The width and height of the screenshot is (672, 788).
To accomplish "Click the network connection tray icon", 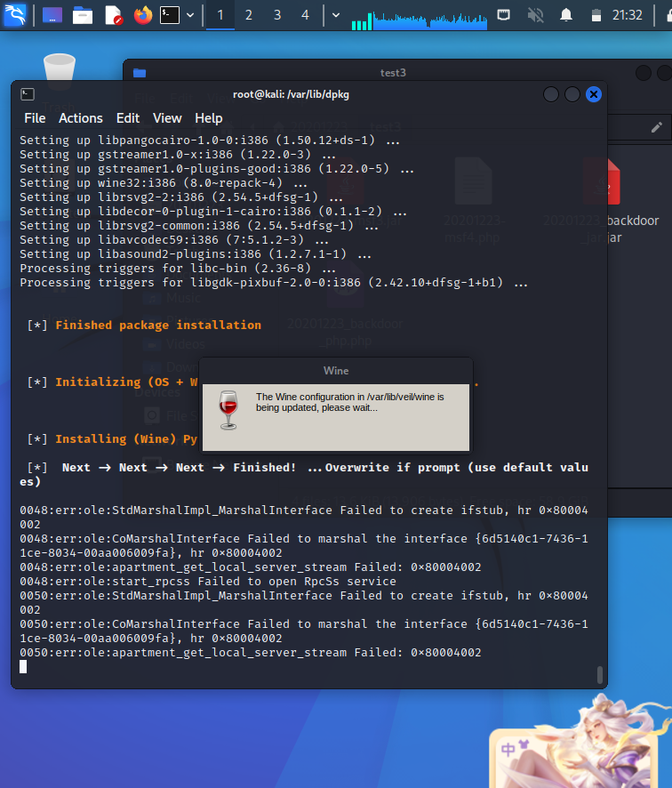I will click(x=504, y=15).
